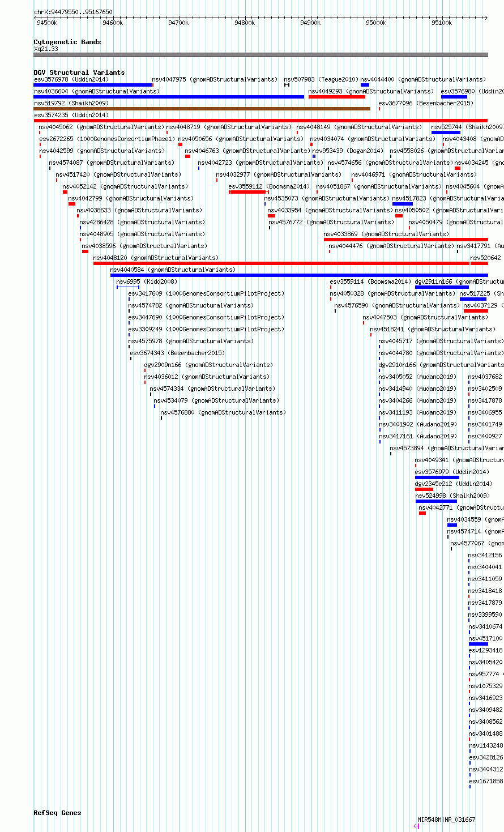The width and height of the screenshot is (504, 832).
Task: Click esv3309249 variant label
Action: (x=206, y=329)
